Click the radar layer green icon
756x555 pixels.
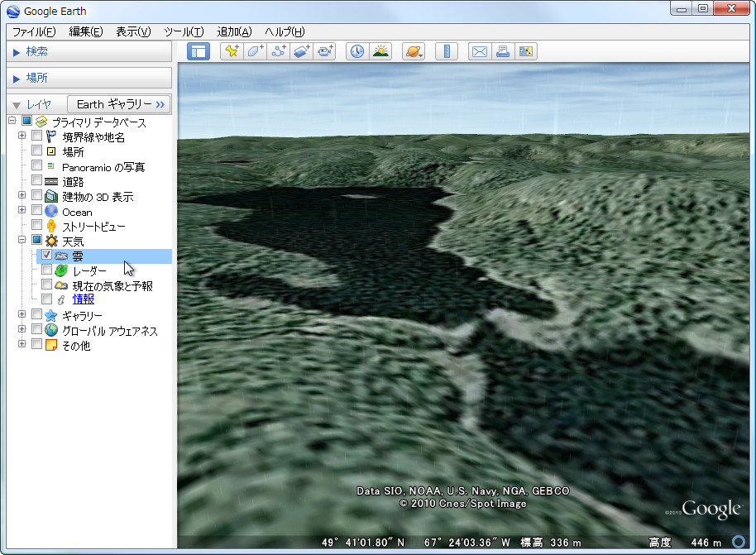tap(61, 270)
